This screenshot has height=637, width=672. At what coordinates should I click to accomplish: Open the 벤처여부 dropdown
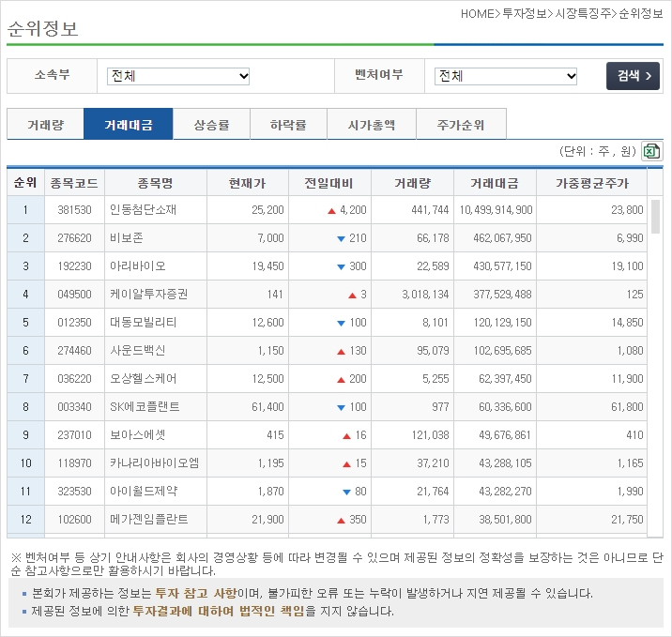tap(506, 76)
